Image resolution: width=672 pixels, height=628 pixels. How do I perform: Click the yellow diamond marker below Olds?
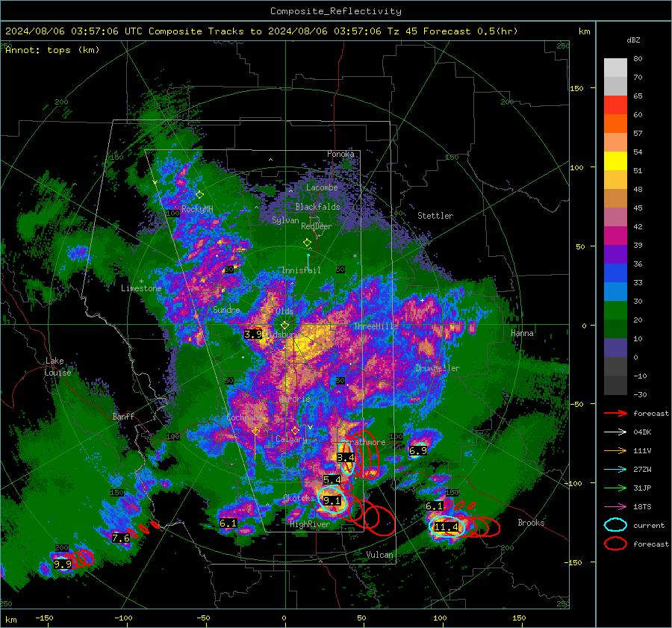[x=284, y=326]
